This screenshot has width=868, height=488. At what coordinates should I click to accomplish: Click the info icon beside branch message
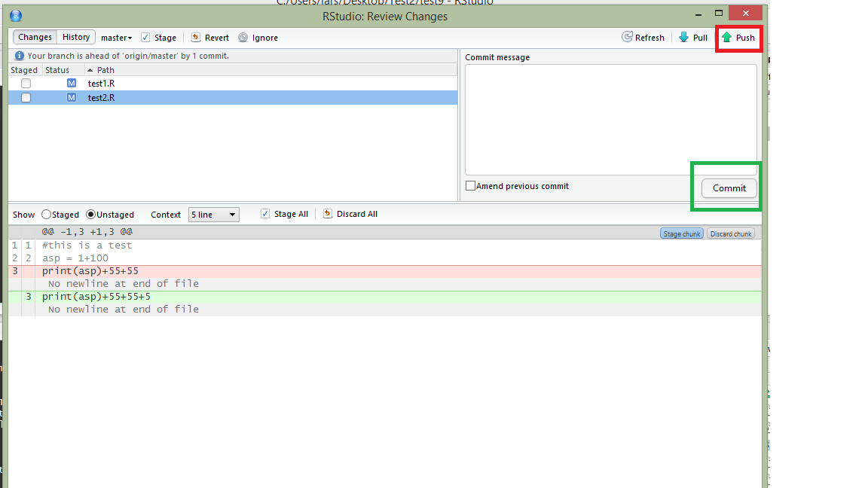coord(19,55)
